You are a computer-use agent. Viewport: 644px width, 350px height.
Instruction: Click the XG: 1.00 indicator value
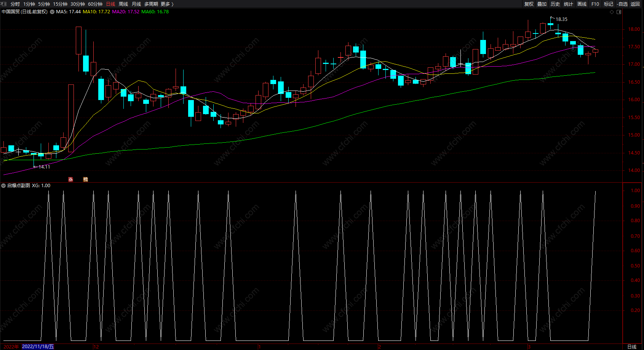(x=41, y=186)
